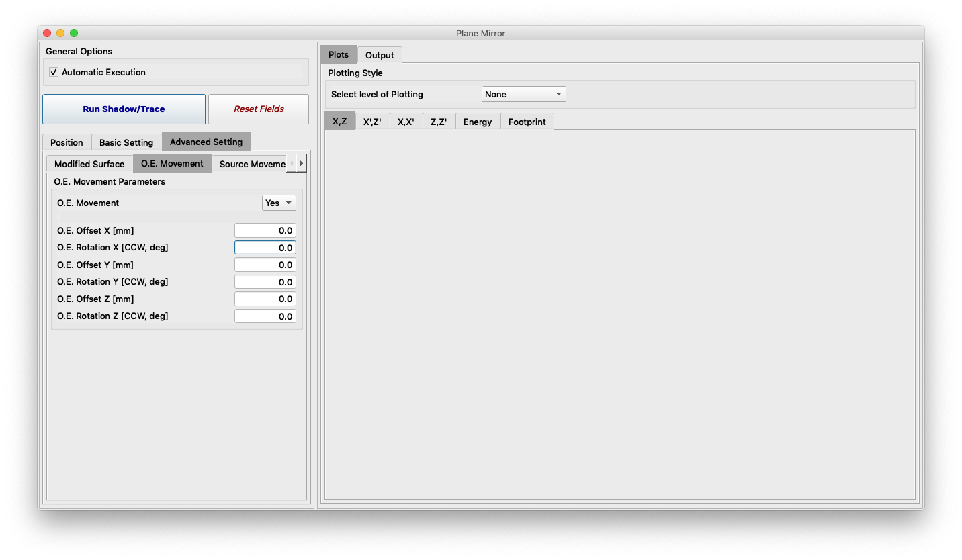Screen dimensions: 962x560
Task: Switch to the Energy plot tab
Action: coord(477,121)
